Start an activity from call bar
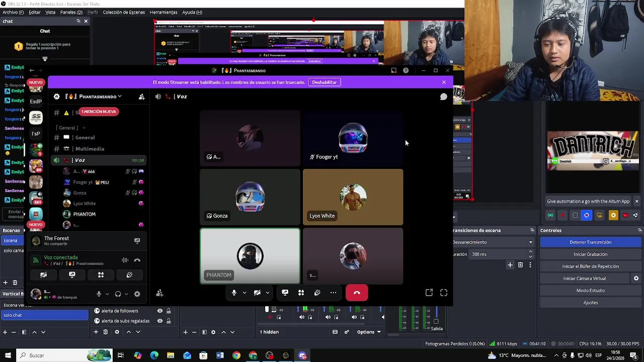644x362 pixels. [x=301, y=293]
